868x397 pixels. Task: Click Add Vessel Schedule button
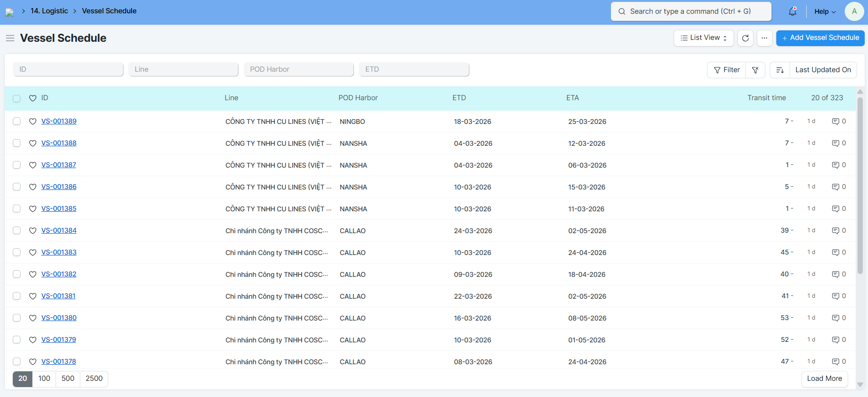tap(820, 38)
